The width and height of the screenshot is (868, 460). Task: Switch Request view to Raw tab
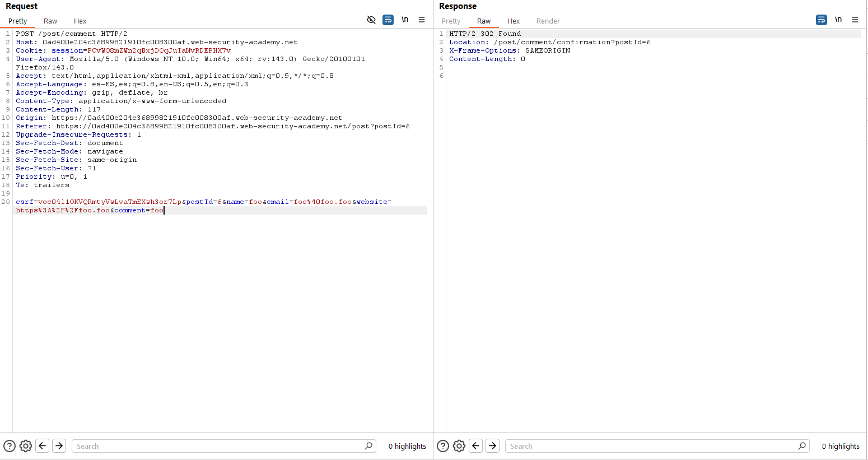(x=50, y=21)
